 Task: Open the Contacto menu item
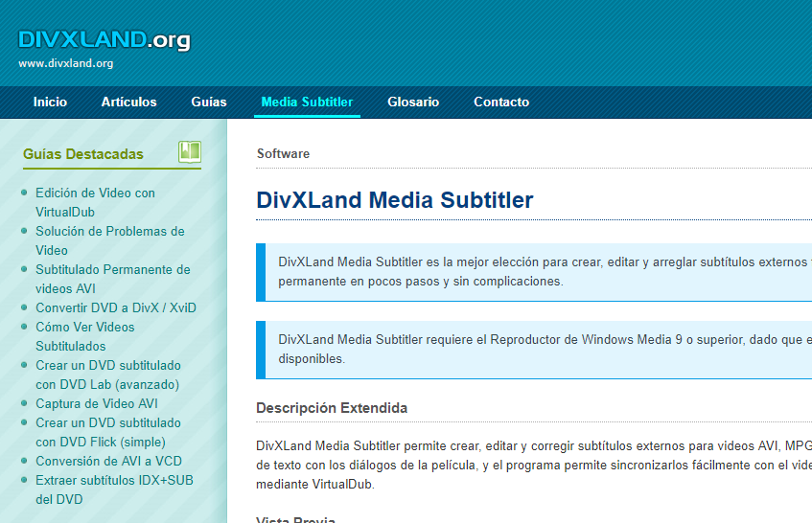pos(501,102)
